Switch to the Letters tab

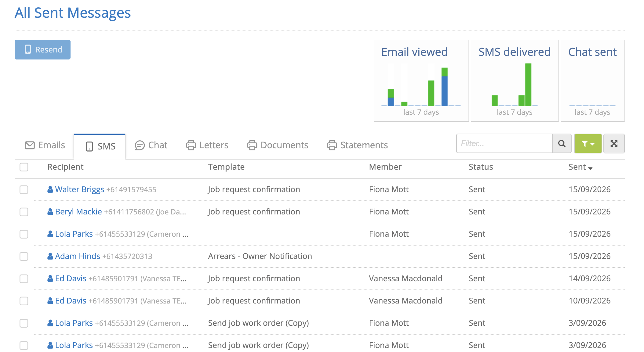207,145
